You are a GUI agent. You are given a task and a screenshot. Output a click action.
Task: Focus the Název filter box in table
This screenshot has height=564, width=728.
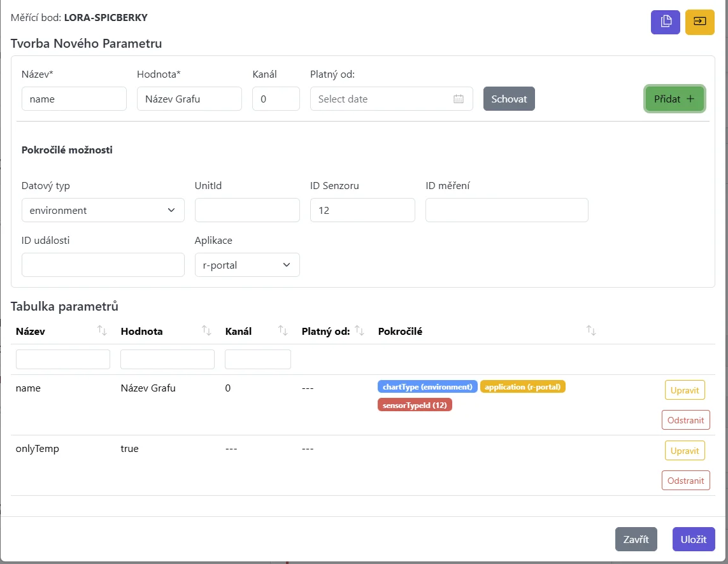coord(63,359)
